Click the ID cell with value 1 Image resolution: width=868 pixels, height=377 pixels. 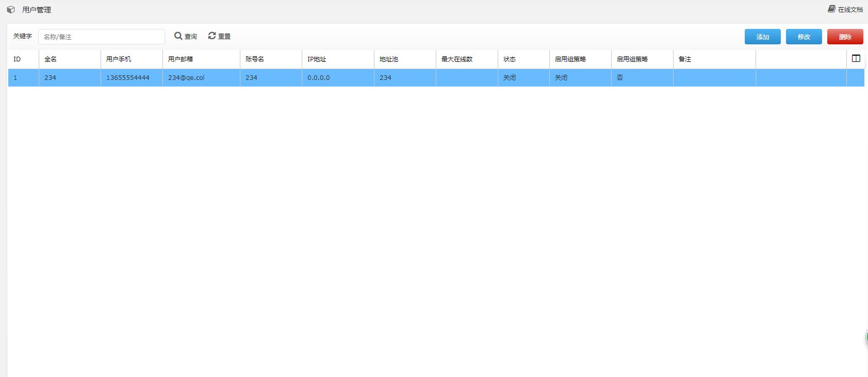click(x=23, y=78)
